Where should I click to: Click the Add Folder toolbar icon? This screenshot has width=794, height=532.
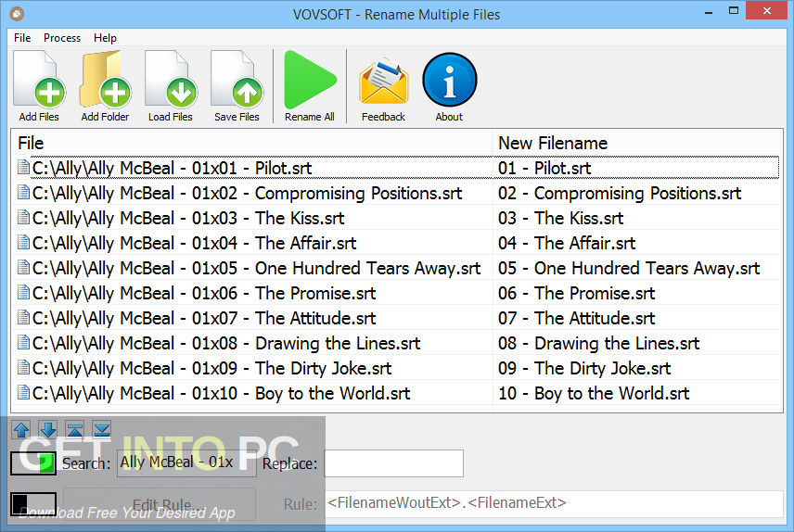coord(105,80)
